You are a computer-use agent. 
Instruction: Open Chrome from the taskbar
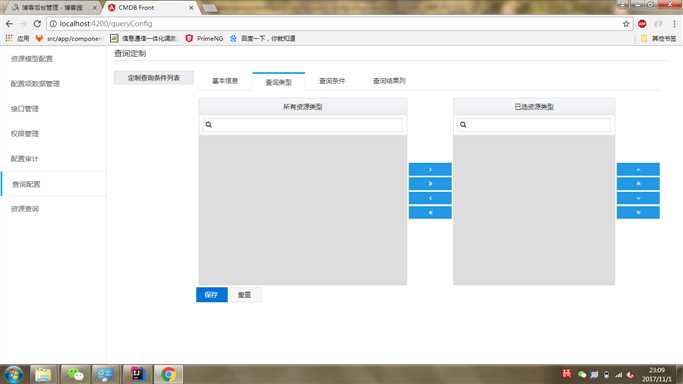169,374
